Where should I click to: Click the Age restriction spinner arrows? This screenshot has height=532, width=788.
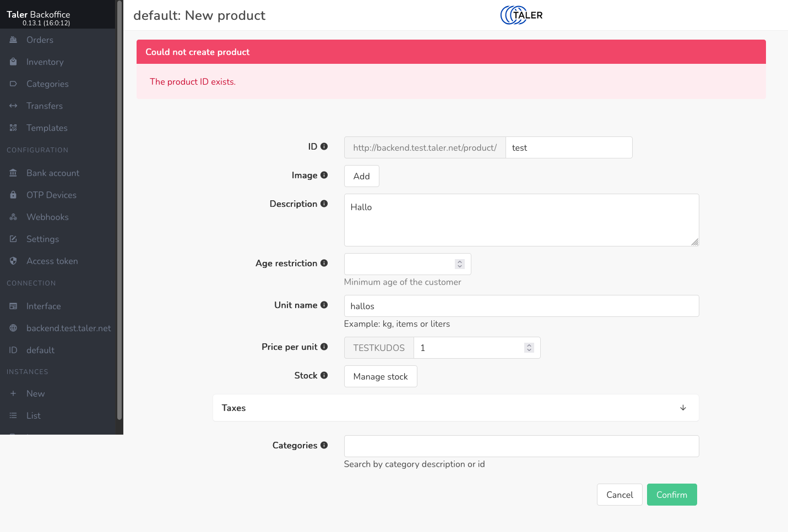(460, 264)
